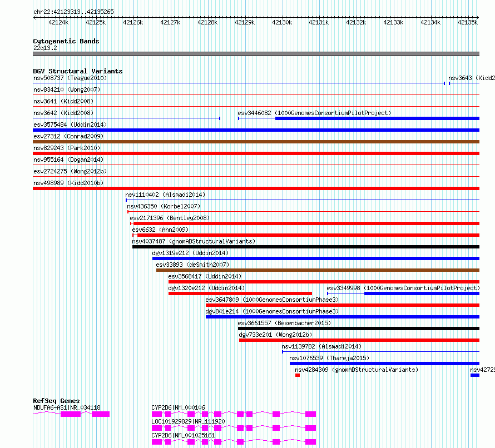Click the 42133k ruler tick label
Viewport: 495px width, 448px height.
(x=393, y=22)
